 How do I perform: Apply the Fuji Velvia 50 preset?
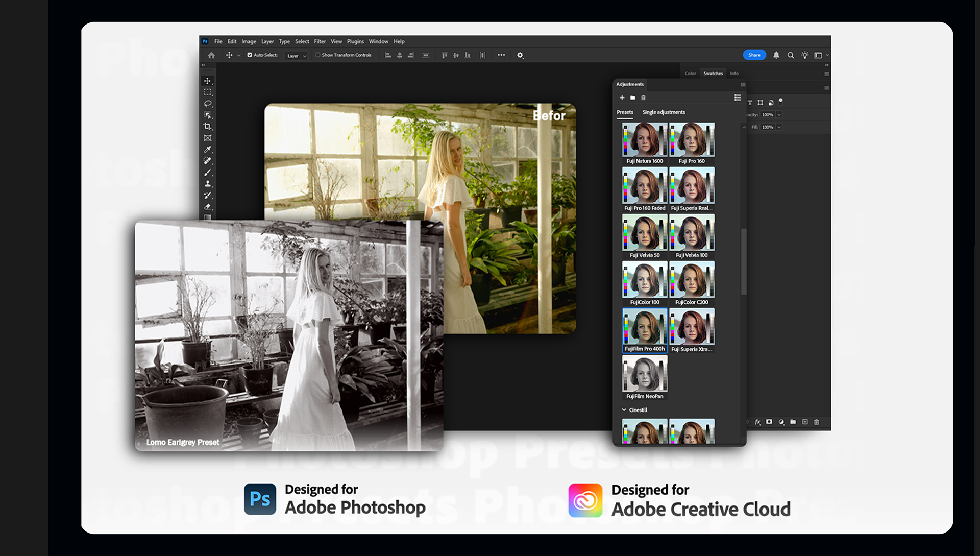645,237
